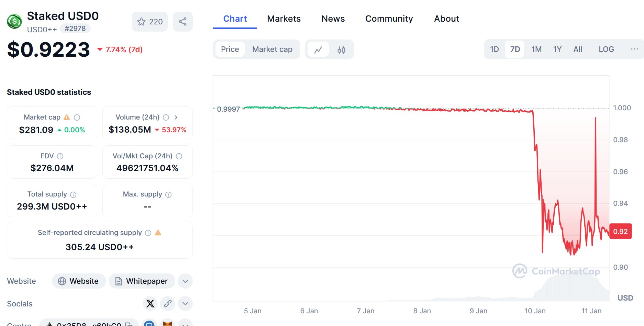Open the Markets tab

(x=284, y=19)
